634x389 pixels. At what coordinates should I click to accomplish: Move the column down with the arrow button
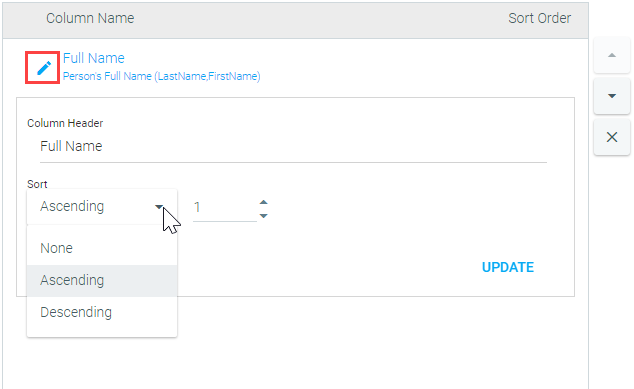612,96
